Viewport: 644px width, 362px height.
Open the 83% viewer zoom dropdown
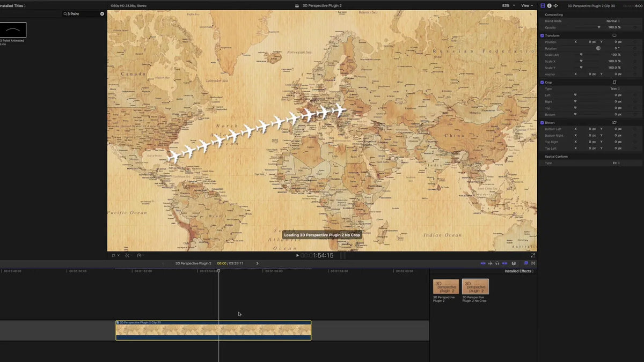click(x=508, y=5)
